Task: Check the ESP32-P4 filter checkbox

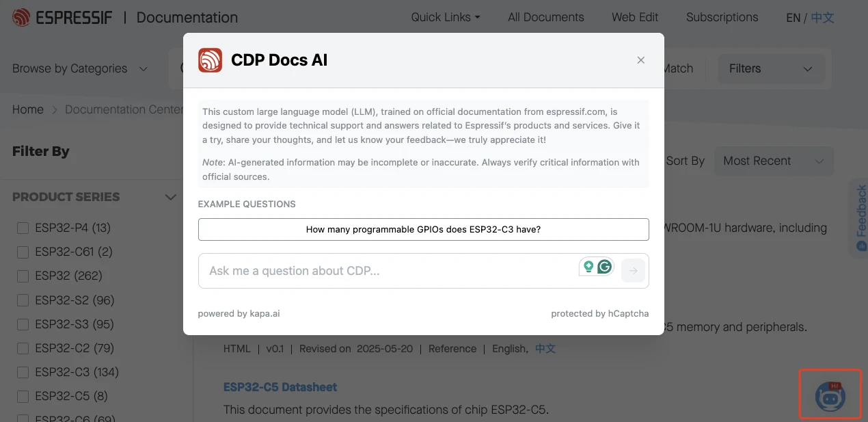Action: coord(23,228)
